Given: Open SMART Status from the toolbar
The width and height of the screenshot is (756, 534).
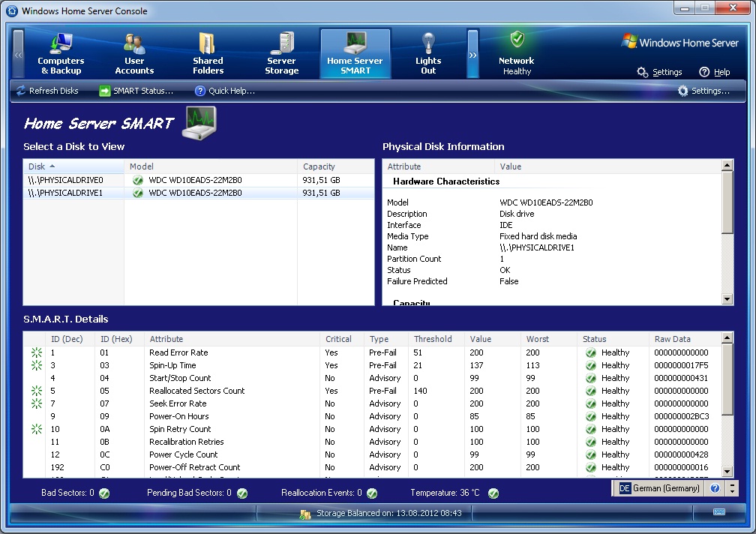Looking at the screenshot, I should click(136, 91).
